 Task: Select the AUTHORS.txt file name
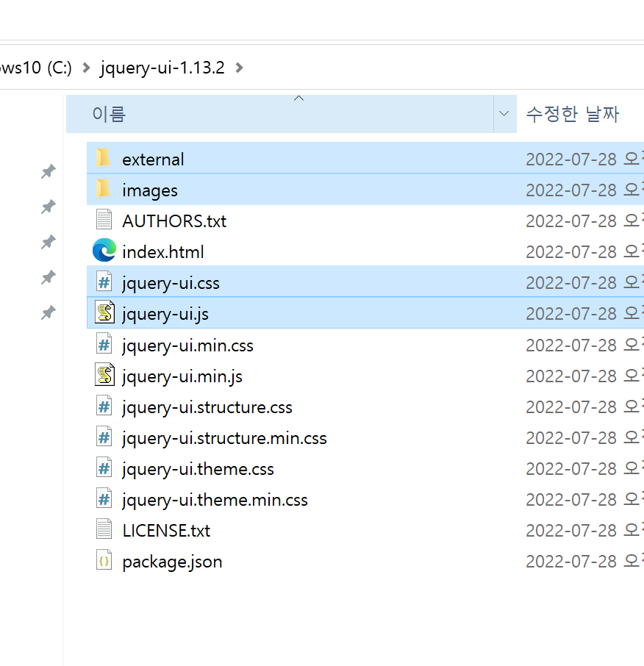click(x=174, y=221)
